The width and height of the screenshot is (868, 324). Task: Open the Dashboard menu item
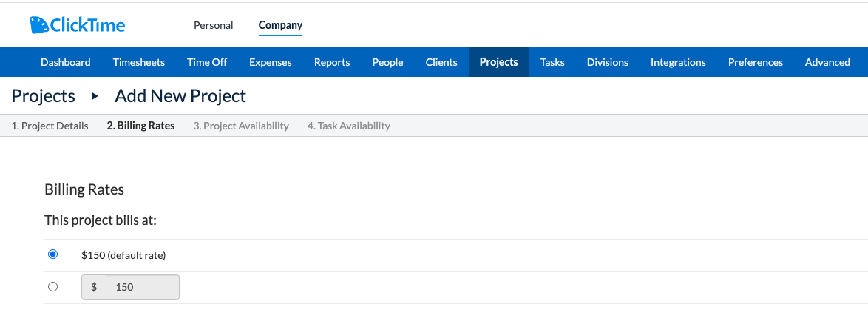[65, 62]
